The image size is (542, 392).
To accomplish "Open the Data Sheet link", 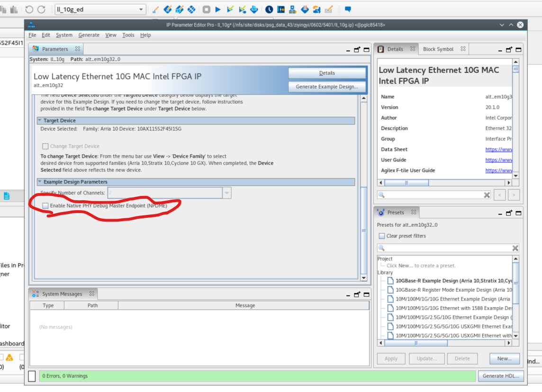I will coord(499,150).
